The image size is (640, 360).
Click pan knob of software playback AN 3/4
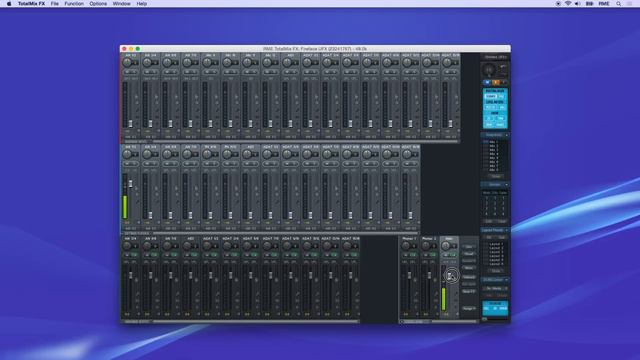click(147, 154)
